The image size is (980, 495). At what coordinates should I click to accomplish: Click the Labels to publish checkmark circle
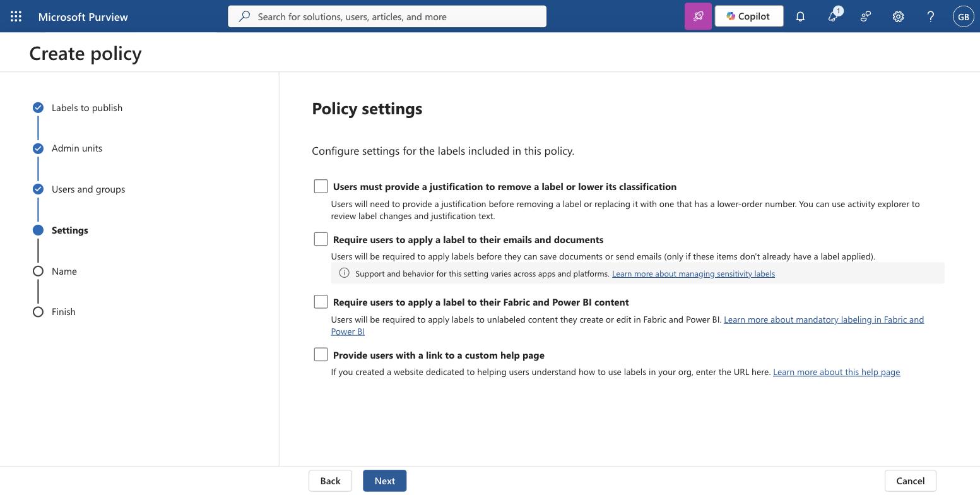38,108
